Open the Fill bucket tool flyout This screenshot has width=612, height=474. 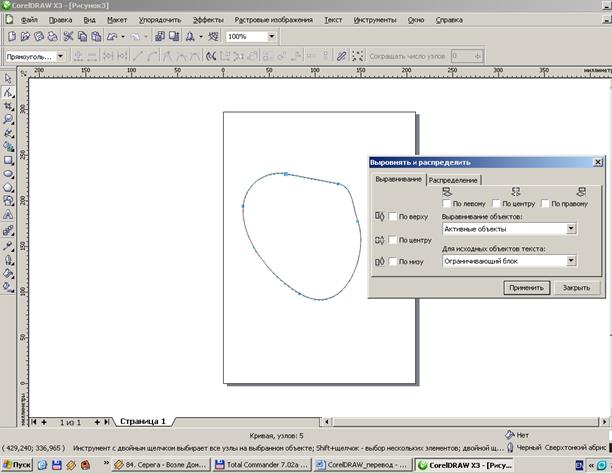click(x=8, y=273)
